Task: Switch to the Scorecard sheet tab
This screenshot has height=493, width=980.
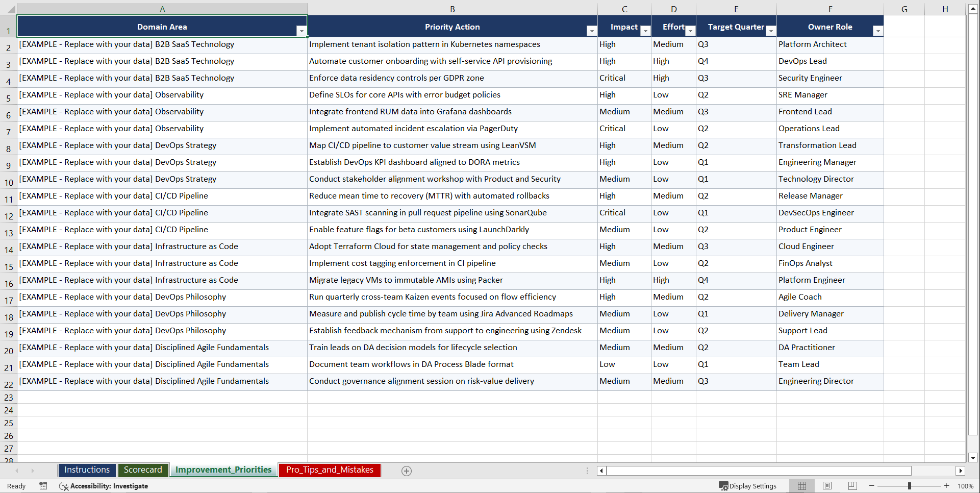Action: click(x=143, y=470)
